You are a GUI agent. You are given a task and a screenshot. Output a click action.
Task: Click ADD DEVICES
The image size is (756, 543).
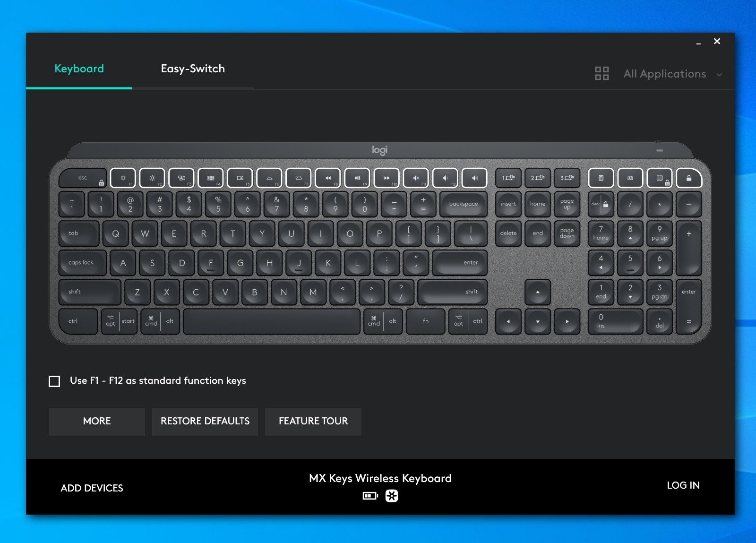(92, 488)
